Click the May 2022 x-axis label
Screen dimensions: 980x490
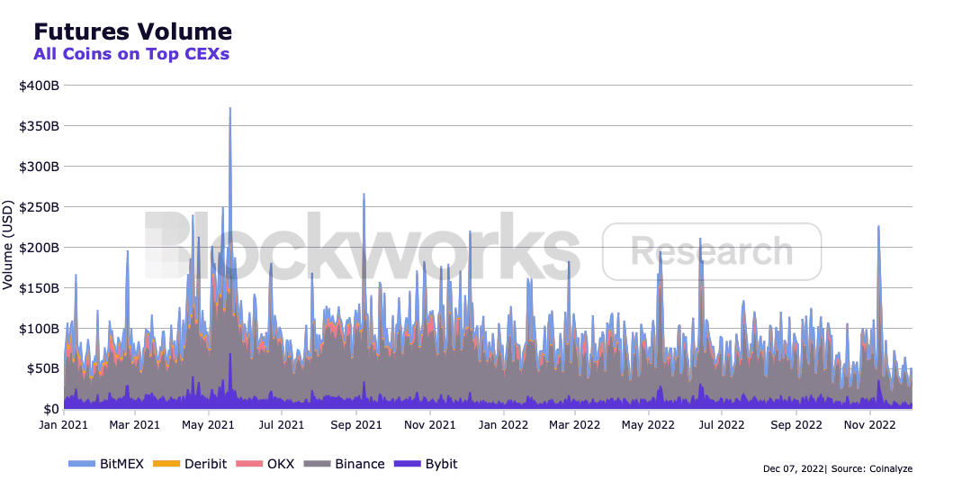point(648,425)
